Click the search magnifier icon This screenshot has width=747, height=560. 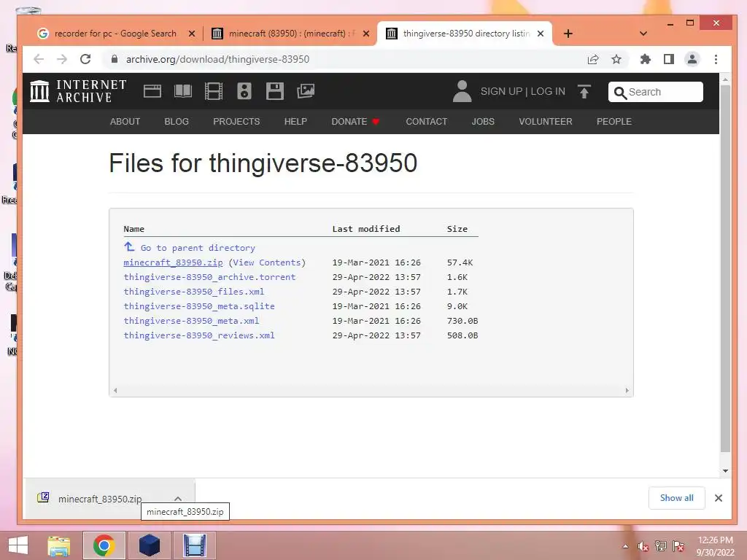tap(620, 93)
